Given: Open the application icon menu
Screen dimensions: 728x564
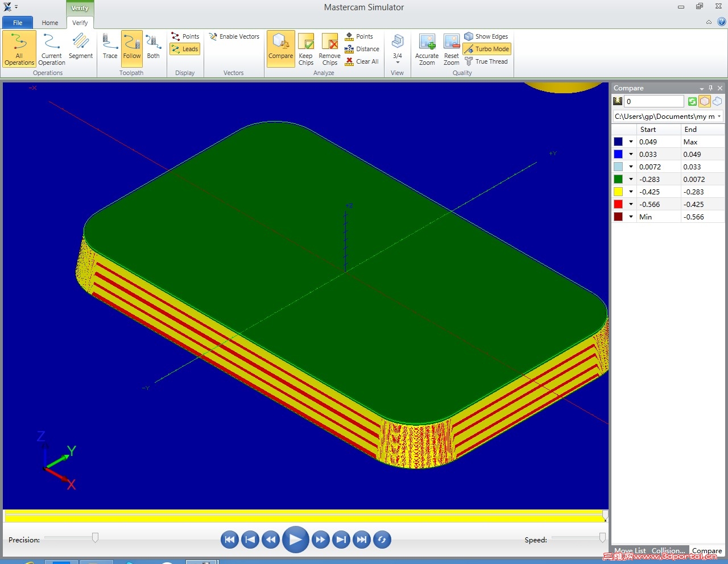Looking at the screenshot, I should 7,7.
